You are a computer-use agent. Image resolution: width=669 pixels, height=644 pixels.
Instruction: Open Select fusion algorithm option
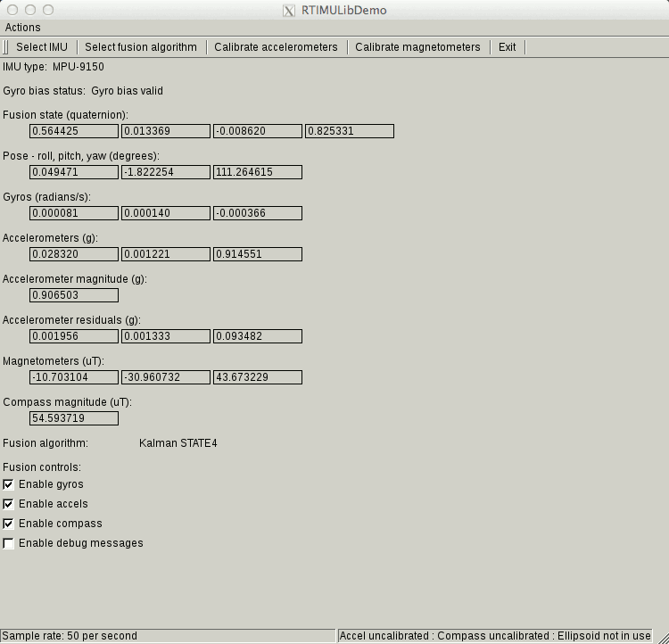pyautogui.click(x=141, y=47)
